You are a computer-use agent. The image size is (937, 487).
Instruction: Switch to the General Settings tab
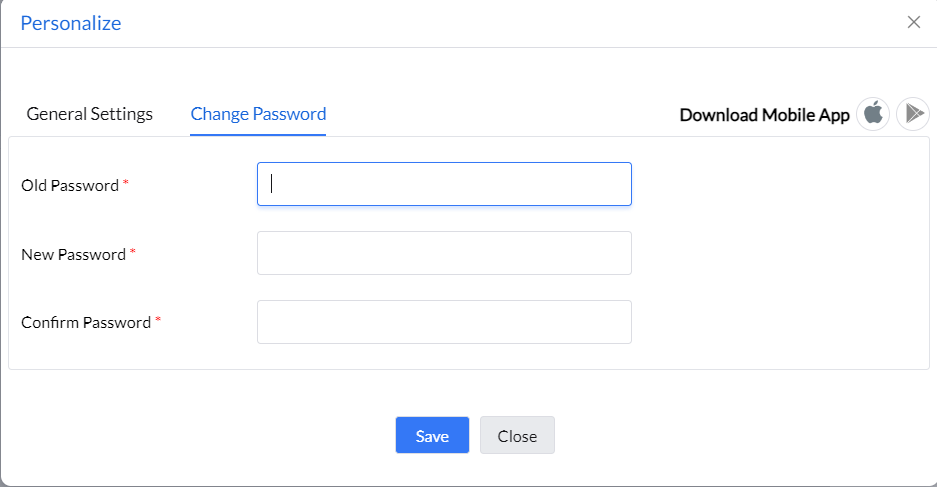[90, 114]
